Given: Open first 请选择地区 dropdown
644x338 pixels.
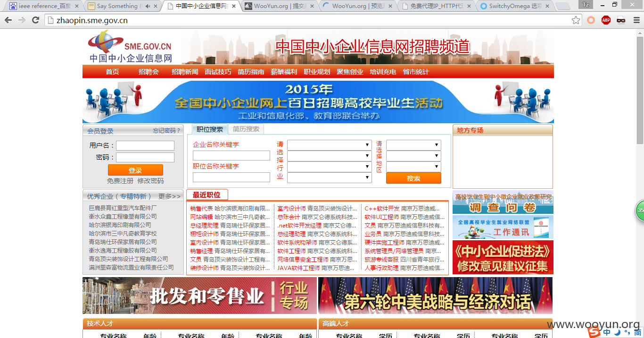Looking at the screenshot, I should [413, 145].
